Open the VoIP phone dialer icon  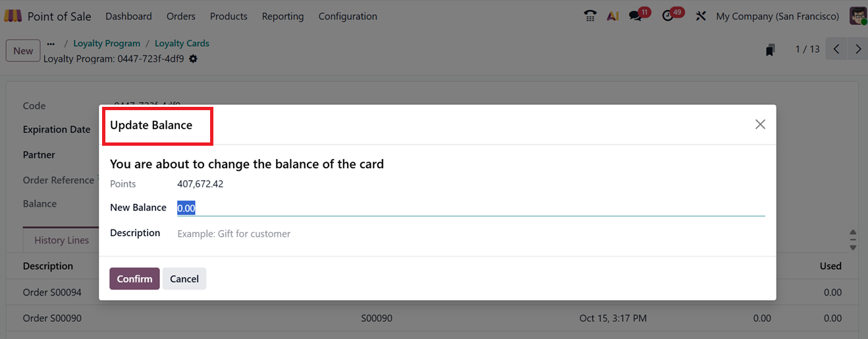coord(590,16)
